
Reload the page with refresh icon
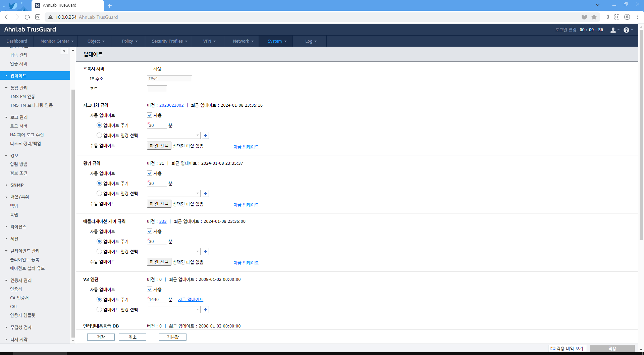point(28,17)
